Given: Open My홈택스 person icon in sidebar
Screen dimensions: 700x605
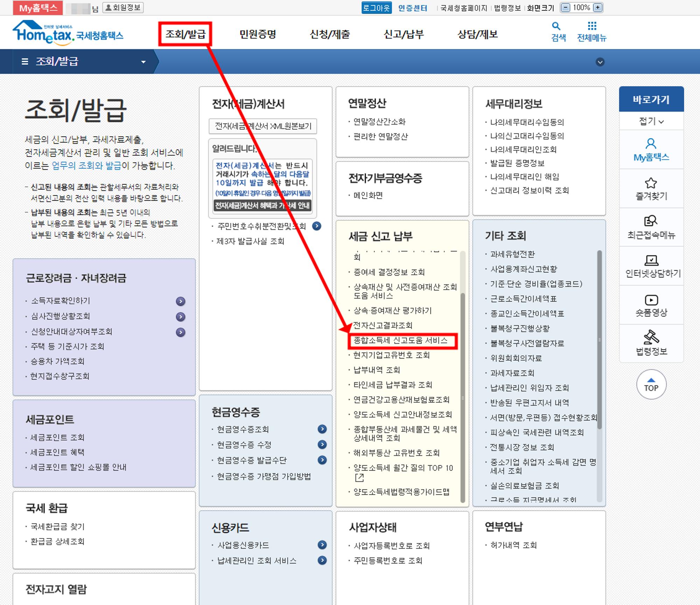Looking at the screenshot, I should 651,144.
